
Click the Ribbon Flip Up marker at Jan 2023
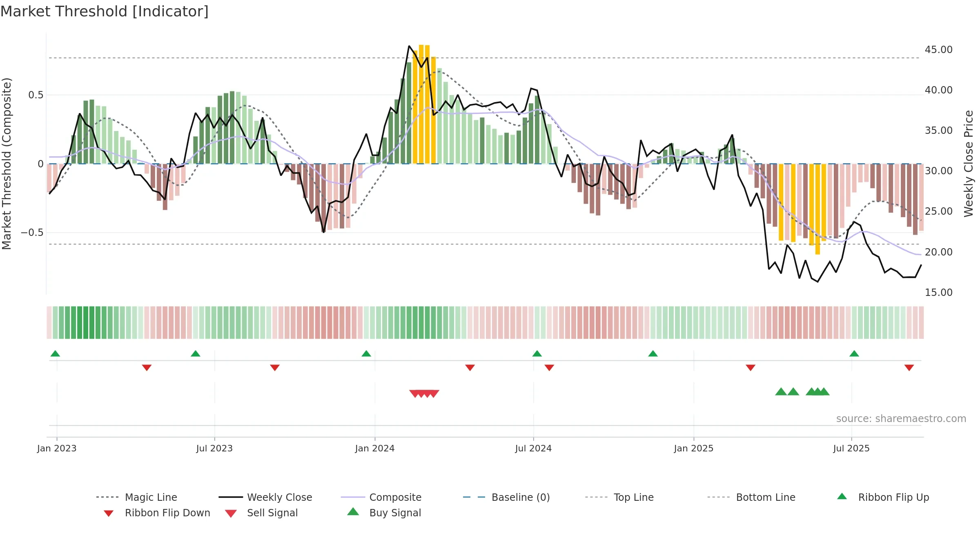tap(55, 353)
